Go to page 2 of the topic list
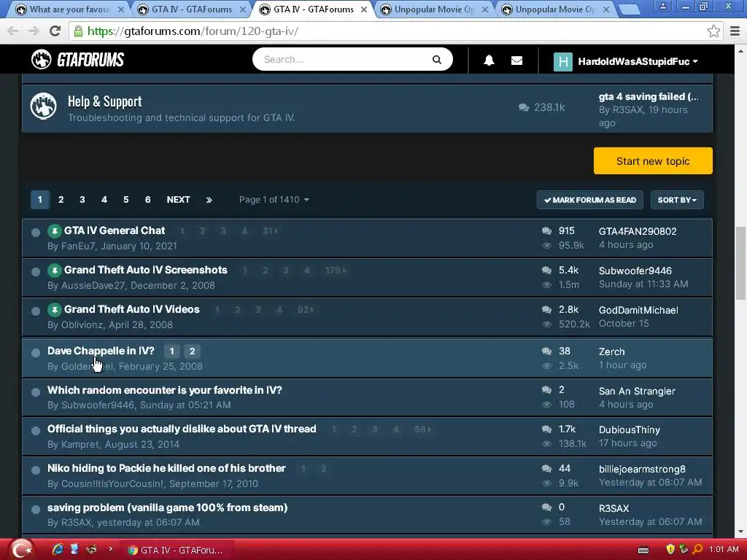This screenshot has height=560, width=747. [x=61, y=200]
